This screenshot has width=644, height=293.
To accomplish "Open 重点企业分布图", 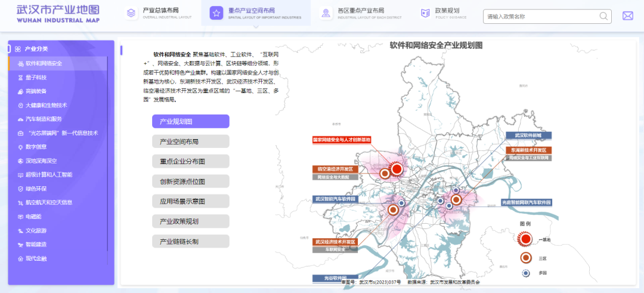I will click(191, 162).
